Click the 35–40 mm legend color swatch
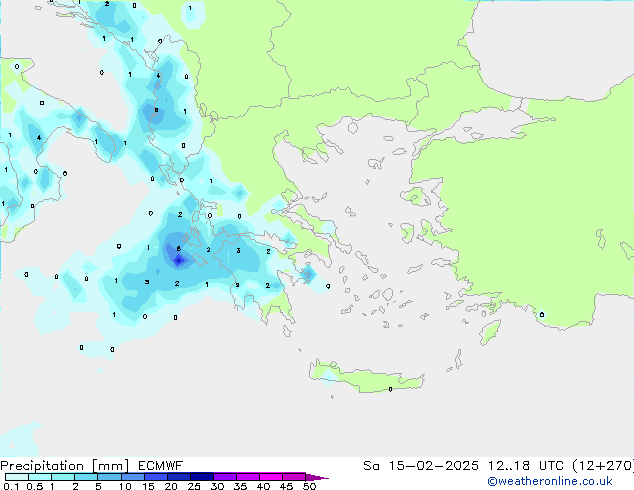 coord(248,477)
